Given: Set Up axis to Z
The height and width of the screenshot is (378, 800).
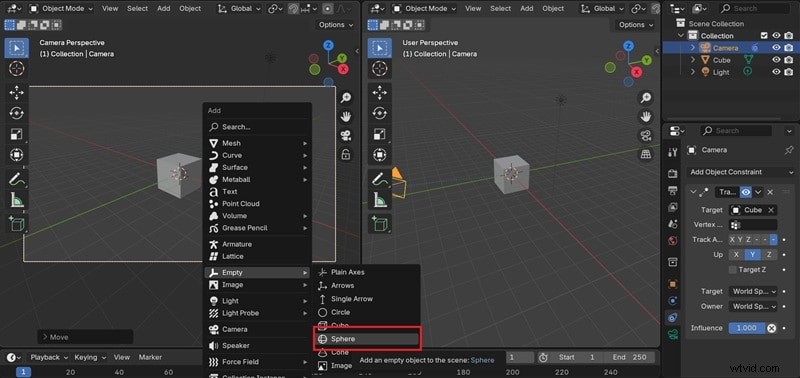Looking at the screenshot, I should tap(769, 255).
